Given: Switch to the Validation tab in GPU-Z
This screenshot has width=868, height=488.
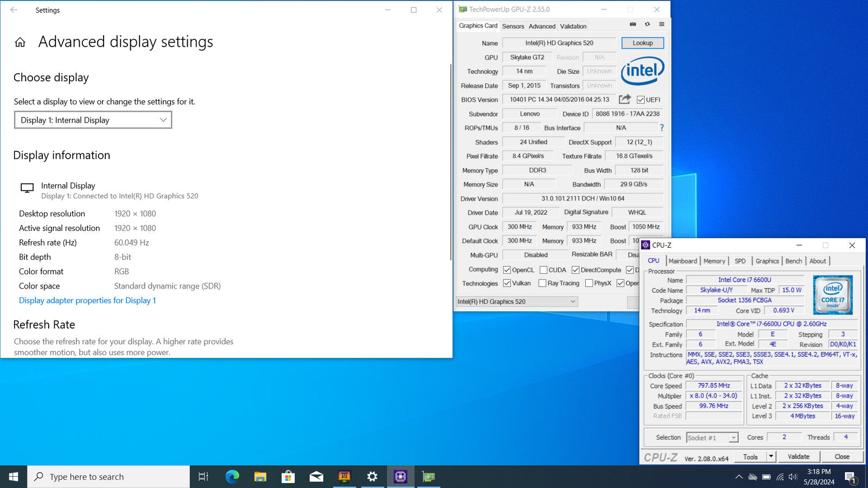Looking at the screenshot, I should (x=573, y=26).
